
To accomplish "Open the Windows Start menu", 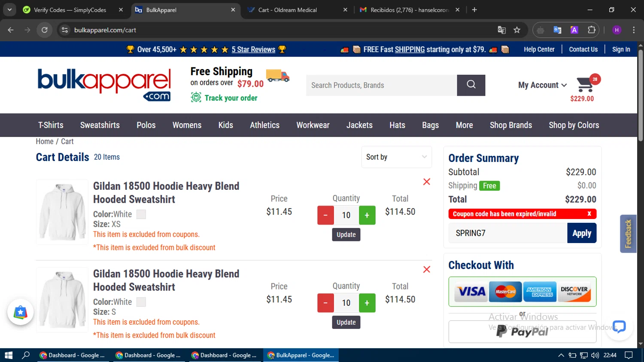I will pyautogui.click(x=9, y=355).
